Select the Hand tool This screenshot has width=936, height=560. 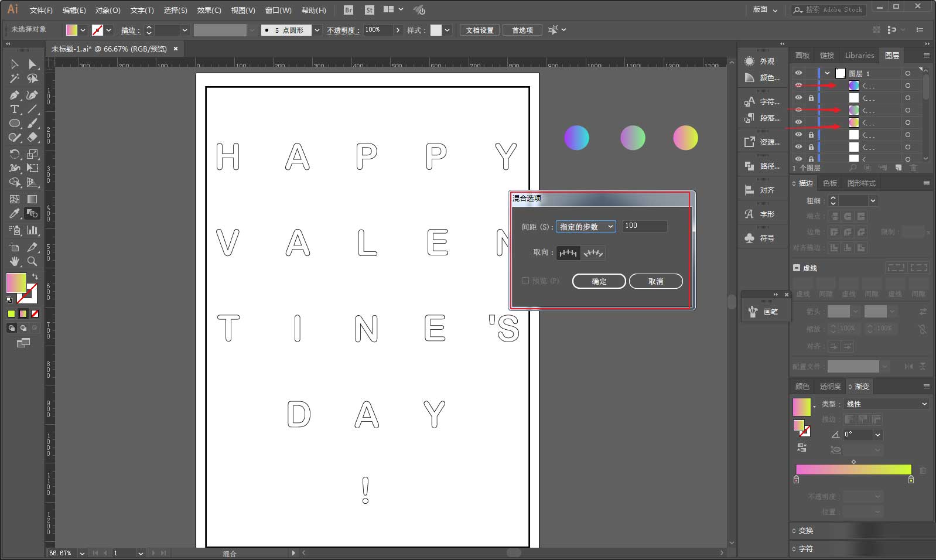pos(15,261)
